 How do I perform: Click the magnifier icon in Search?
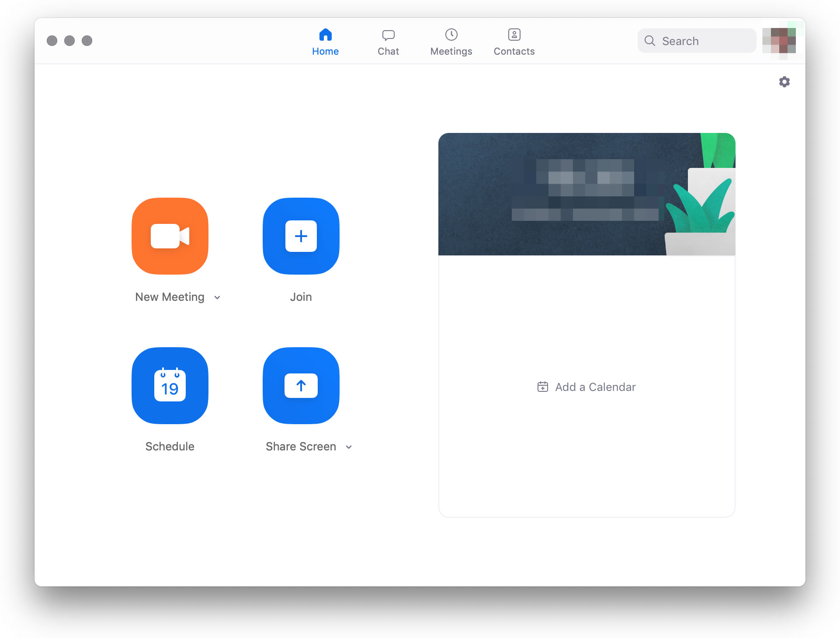tap(650, 41)
